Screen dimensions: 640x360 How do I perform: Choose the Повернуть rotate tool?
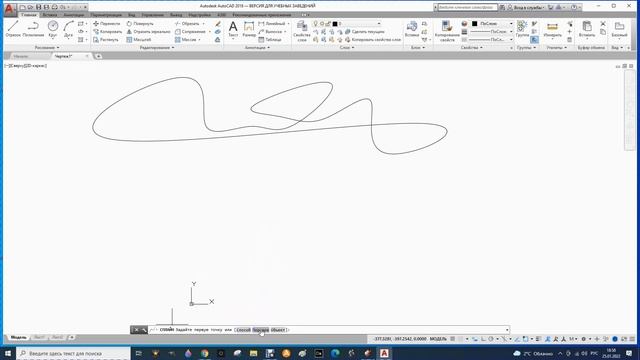click(x=140, y=24)
